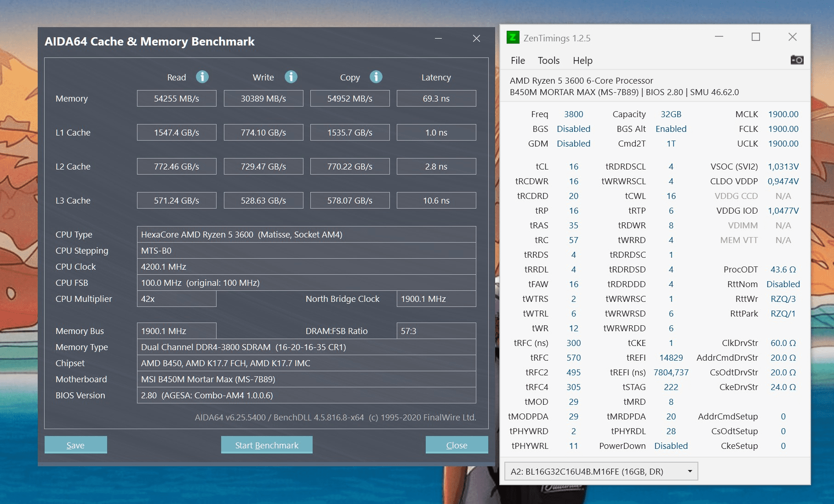
Task: Click the BIOS Version field 2.80 AGESA
Action: click(306, 395)
